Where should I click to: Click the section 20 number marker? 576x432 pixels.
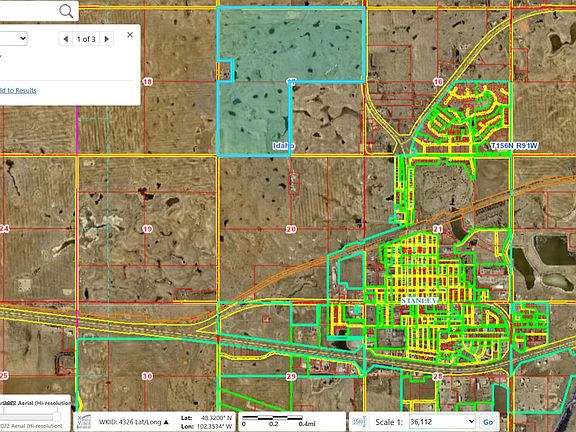pos(291,229)
